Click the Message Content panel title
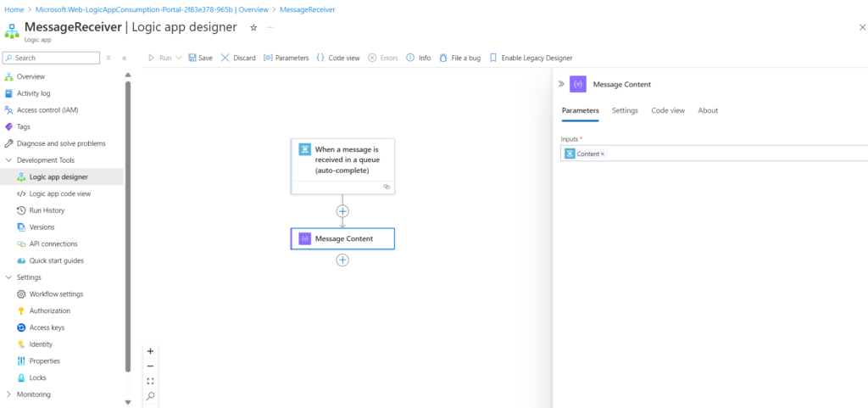The width and height of the screenshot is (868, 408). click(x=621, y=84)
